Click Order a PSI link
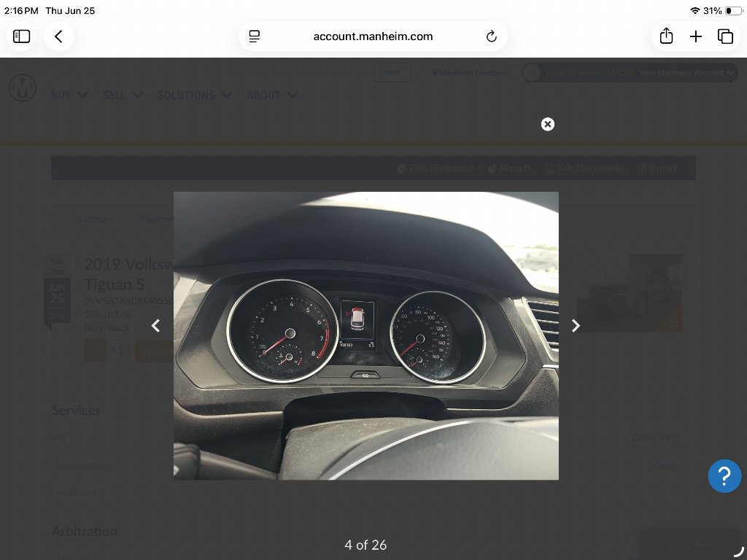The width and height of the screenshot is (747, 560). [x=655, y=437]
